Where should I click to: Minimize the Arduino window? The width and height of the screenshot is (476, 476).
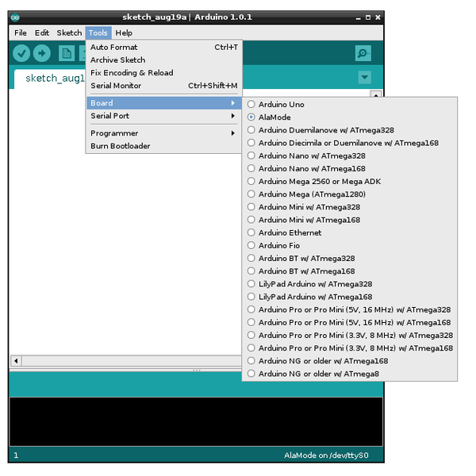[359, 17]
